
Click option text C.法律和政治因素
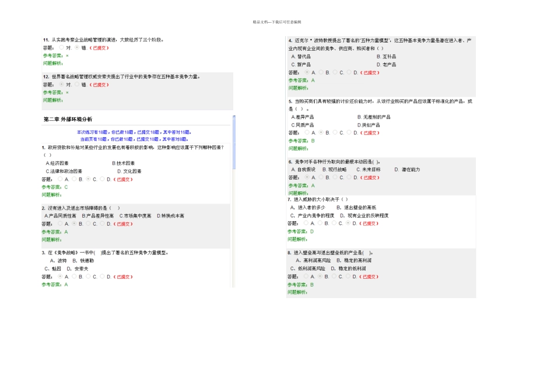[64, 171]
